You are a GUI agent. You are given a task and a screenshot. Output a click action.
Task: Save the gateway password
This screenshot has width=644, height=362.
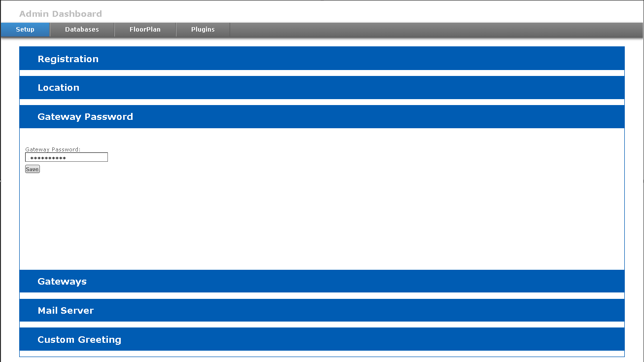click(32, 169)
